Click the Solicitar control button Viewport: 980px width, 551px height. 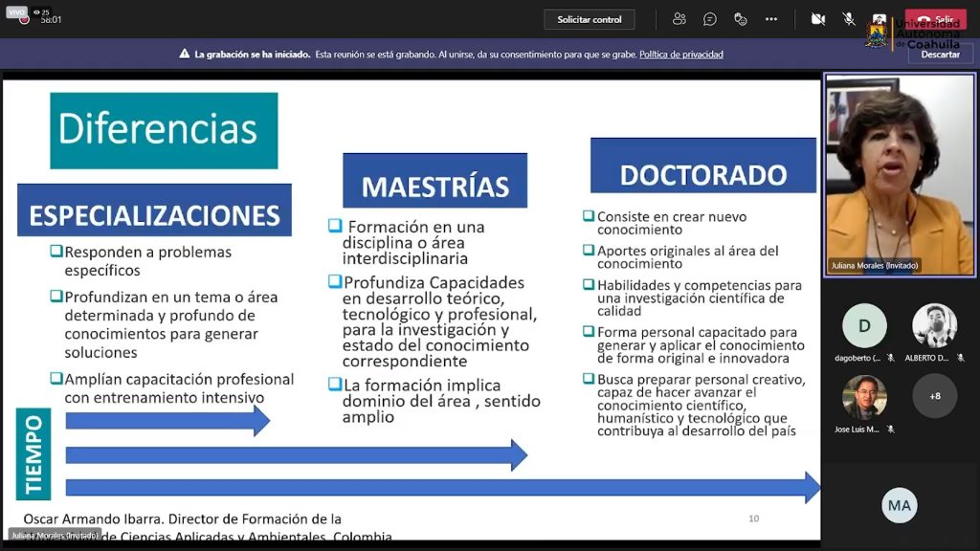pos(590,19)
